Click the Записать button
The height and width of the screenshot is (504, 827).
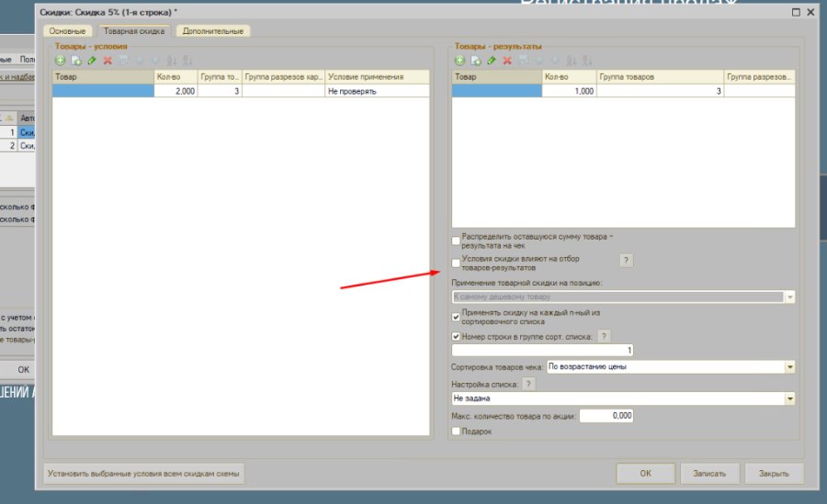[709, 474]
